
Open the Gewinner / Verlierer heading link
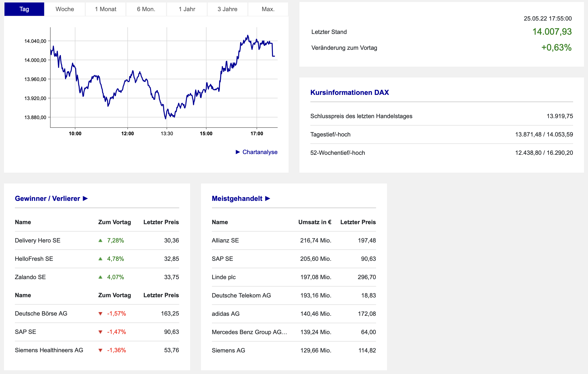coord(47,198)
